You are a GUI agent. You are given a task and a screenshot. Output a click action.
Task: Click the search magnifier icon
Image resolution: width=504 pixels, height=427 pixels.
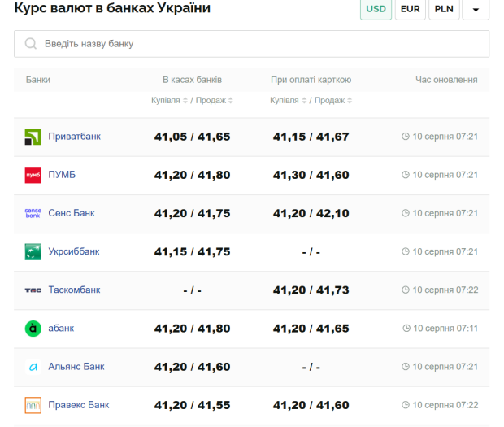pos(31,43)
